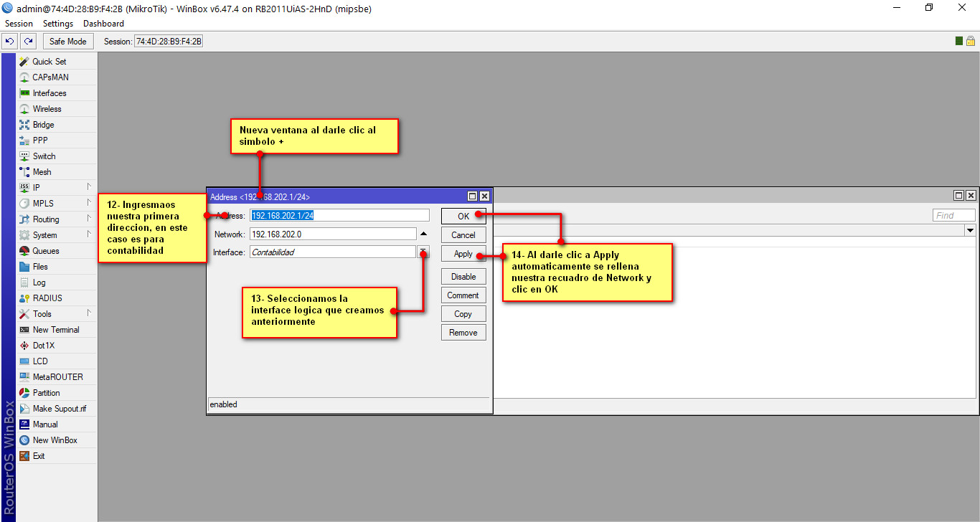Click the Find search box
Screen dimensions: 980x522
[953, 215]
